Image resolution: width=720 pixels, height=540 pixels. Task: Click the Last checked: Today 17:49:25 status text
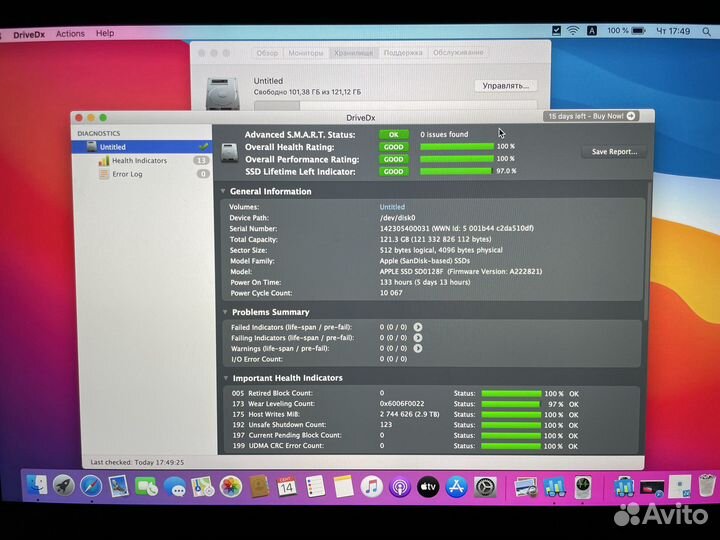(x=137, y=462)
